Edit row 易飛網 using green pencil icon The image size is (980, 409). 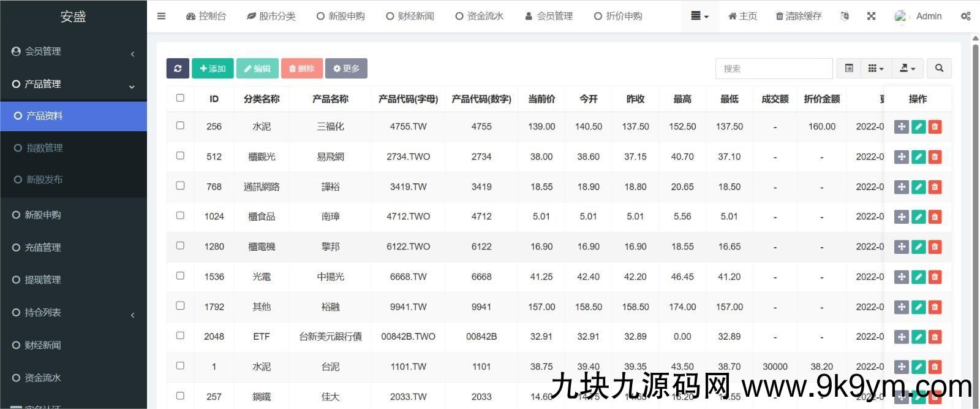(918, 157)
